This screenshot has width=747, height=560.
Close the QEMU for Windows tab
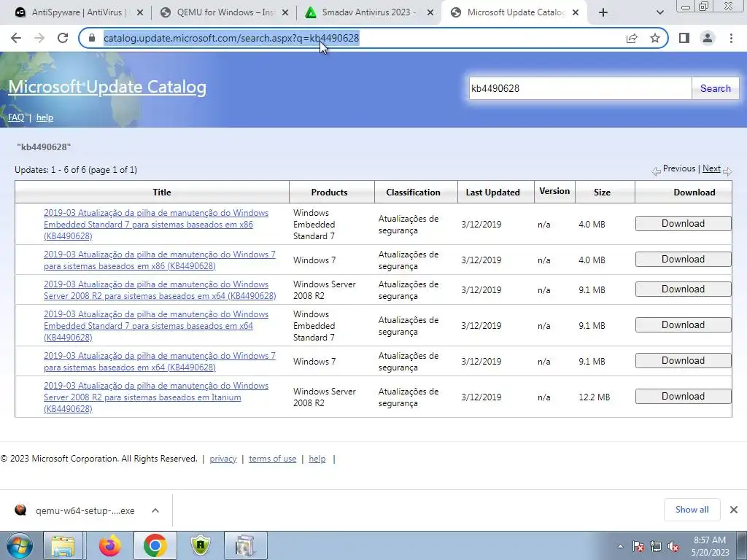(x=285, y=13)
